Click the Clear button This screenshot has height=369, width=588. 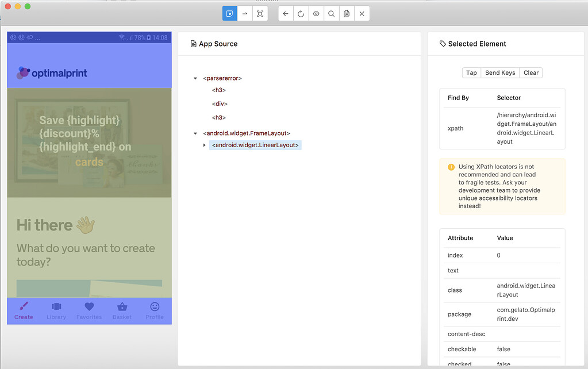[x=531, y=72]
